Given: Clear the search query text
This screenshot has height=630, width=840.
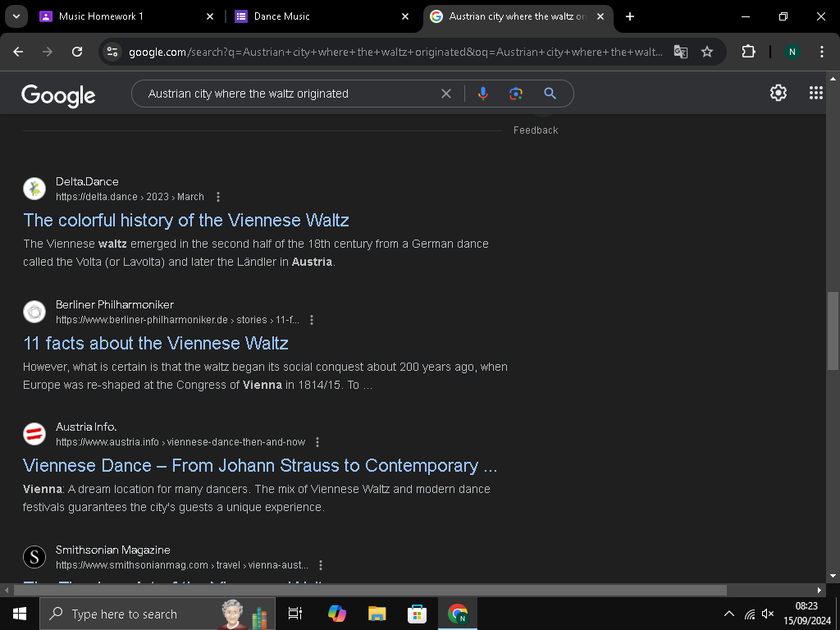Looking at the screenshot, I should click(445, 94).
